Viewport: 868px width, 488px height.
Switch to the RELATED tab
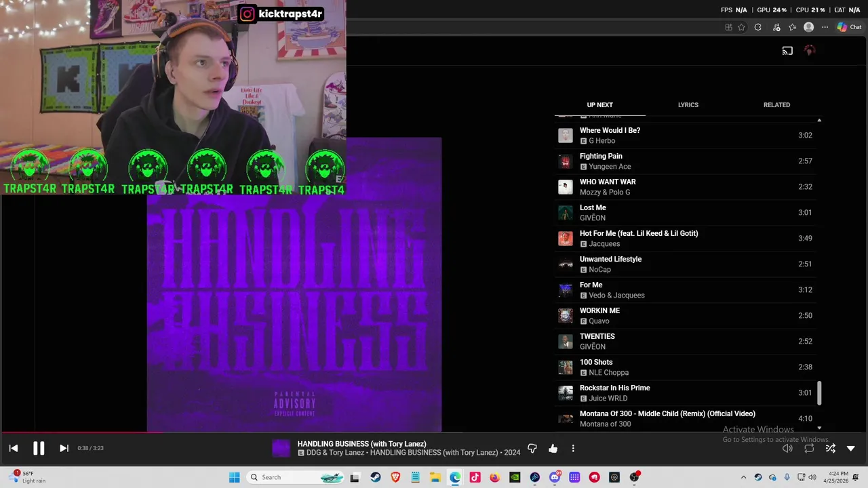point(776,105)
